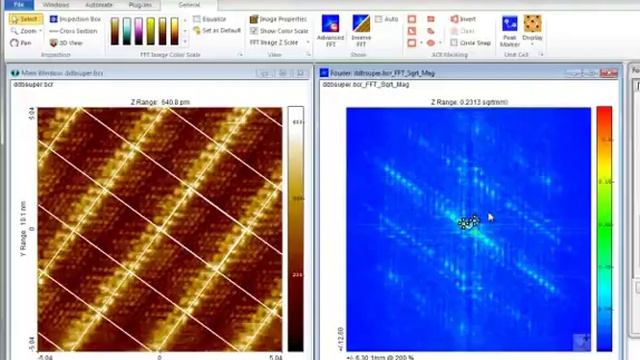Enable Circle Snap checkbox

(x=454, y=43)
